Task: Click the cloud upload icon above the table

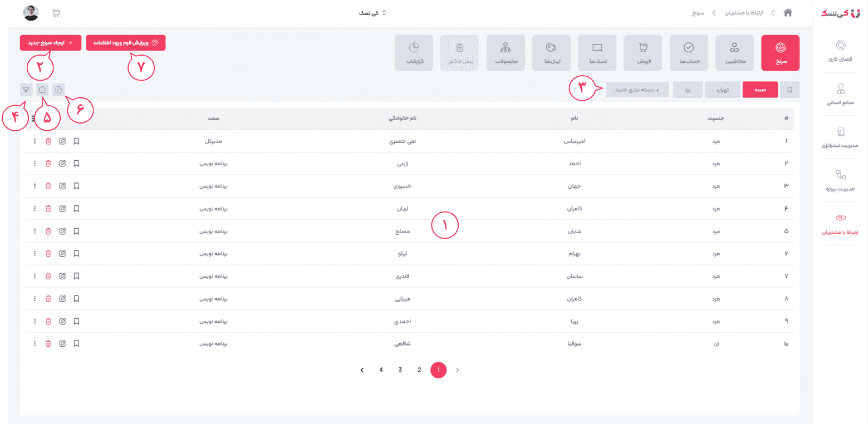Action: [x=59, y=90]
